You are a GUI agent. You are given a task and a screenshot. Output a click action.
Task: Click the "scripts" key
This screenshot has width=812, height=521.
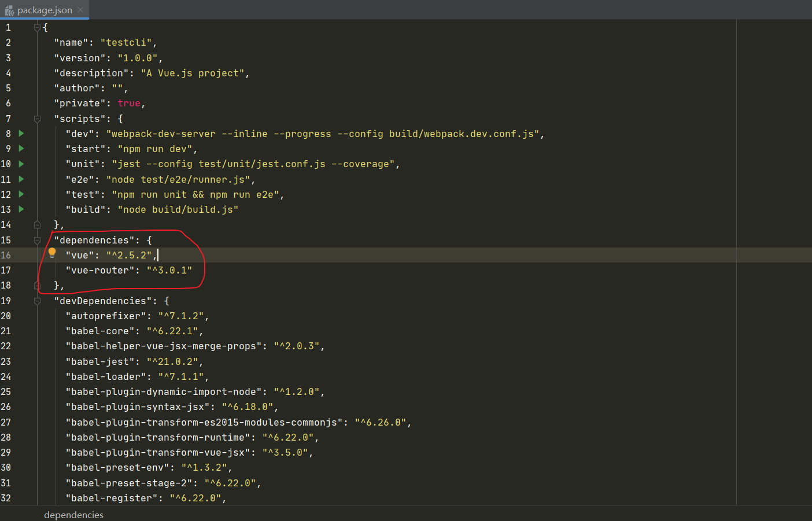(80, 119)
